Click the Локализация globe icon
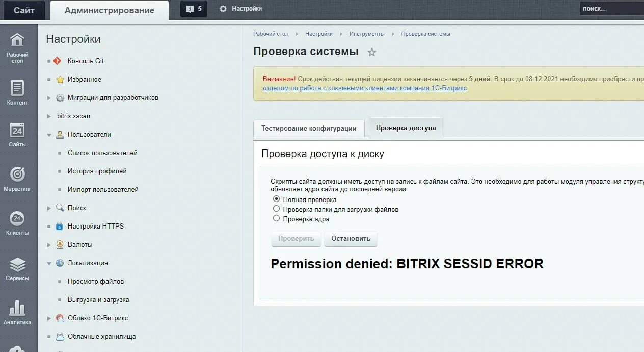Screen dimensions: 644x352 click(60, 263)
